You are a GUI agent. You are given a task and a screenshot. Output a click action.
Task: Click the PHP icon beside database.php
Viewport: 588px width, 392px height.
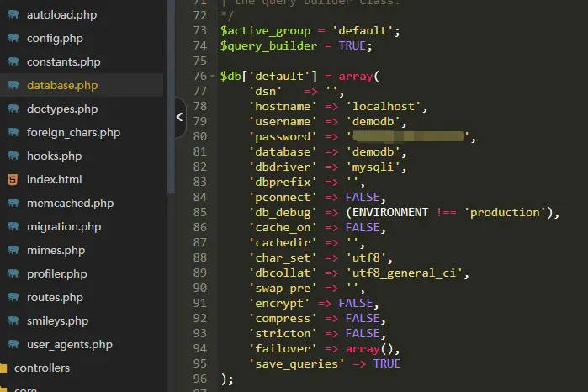[13, 86]
